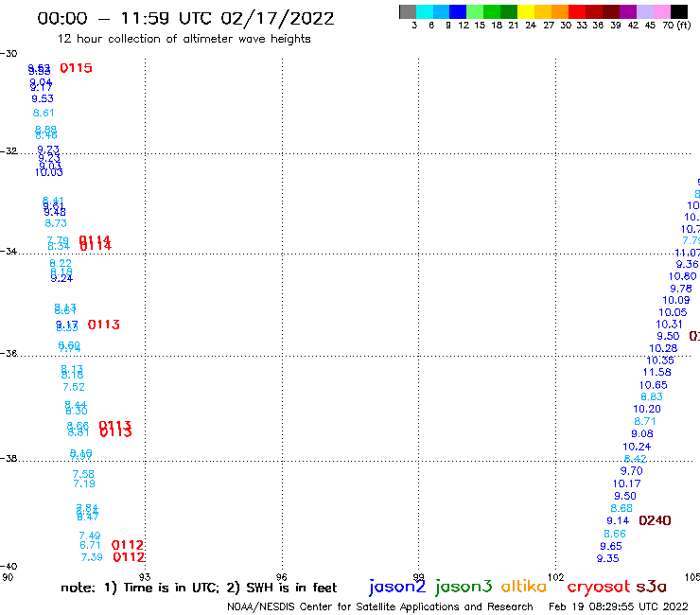
Task: Click the note 'Time is in UTC; SWH is in feet'
Action: tap(199, 588)
